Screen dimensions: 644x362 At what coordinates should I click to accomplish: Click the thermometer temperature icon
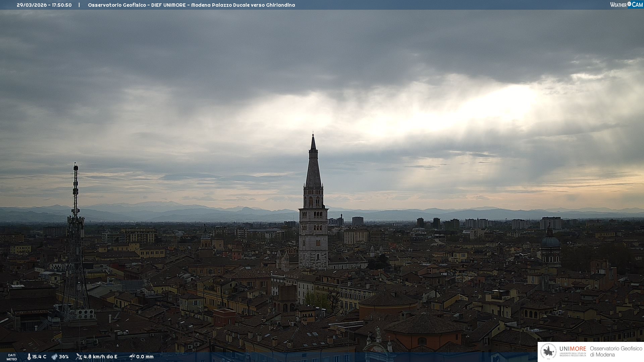[x=29, y=357]
